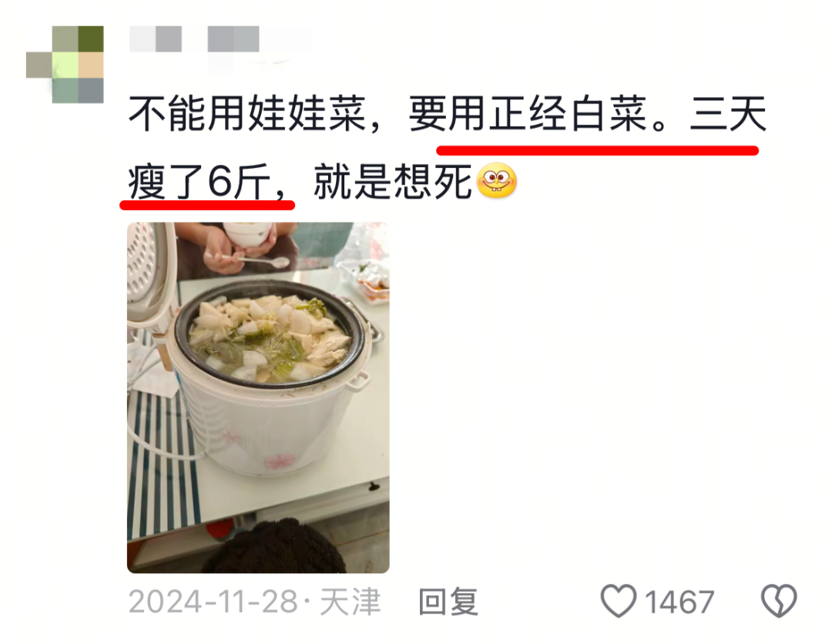Tap the cooker's pink flower decoration
Viewport: 832px width, 644px height.
pos(280,461)
